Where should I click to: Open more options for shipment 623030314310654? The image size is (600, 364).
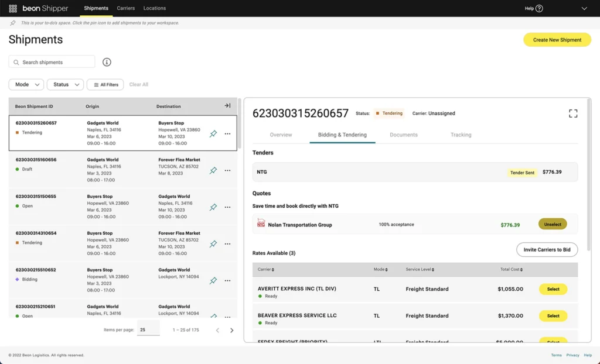pos(228,244)
